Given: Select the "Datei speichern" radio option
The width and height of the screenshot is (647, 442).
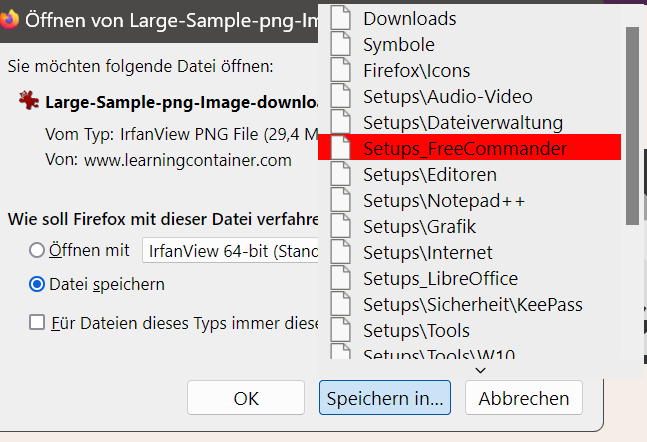Looking at the screenshot, I should 37,284.
